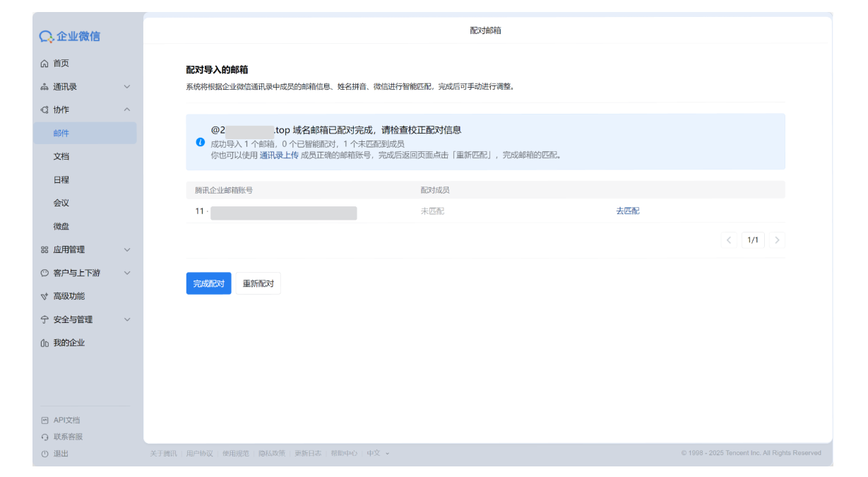The height and width of the screenshot is (477, 868).
Task: Click the 去匹配 link
Action: point(627,211)
